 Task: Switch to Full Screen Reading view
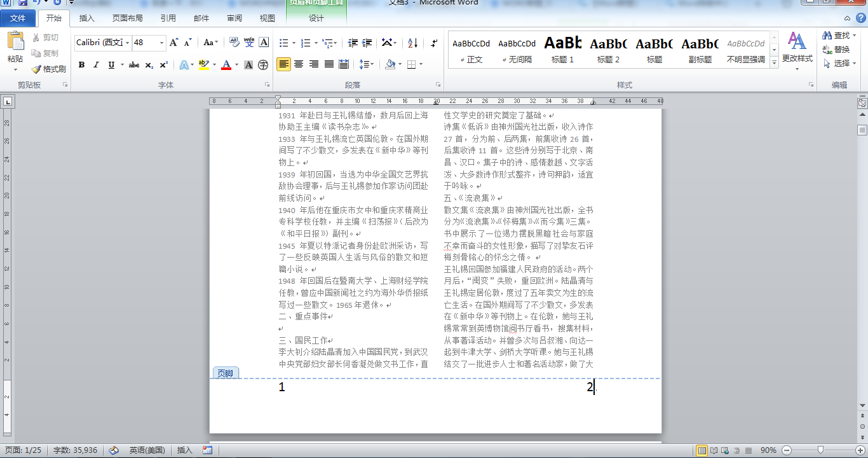[713, 450]
